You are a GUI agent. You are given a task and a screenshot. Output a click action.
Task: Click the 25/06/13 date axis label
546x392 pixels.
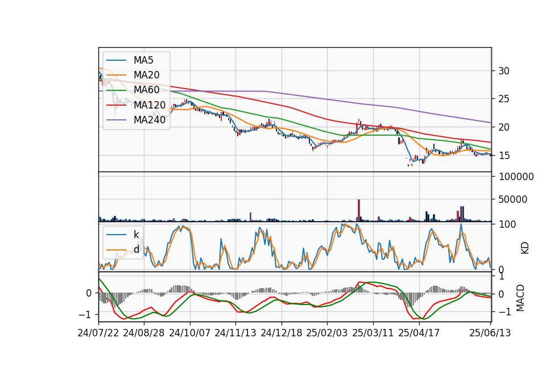coord(490,333)
